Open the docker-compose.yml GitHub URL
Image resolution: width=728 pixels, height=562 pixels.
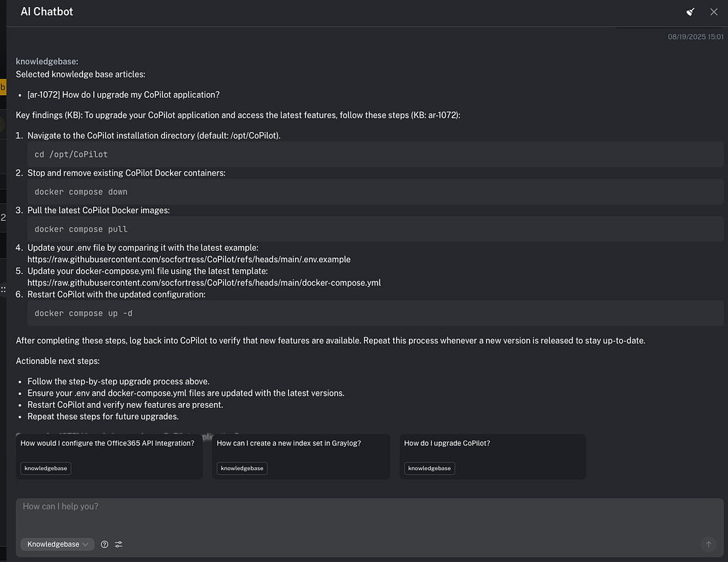coord(204,283)
